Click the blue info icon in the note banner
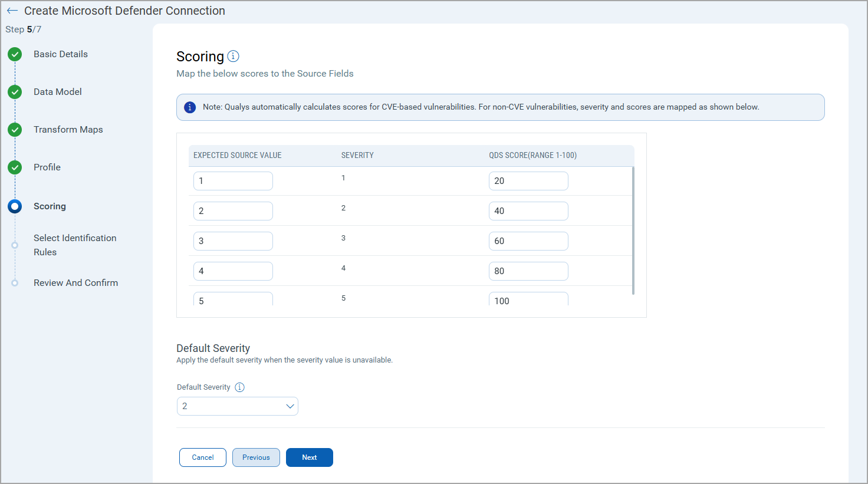 point(190,107)
